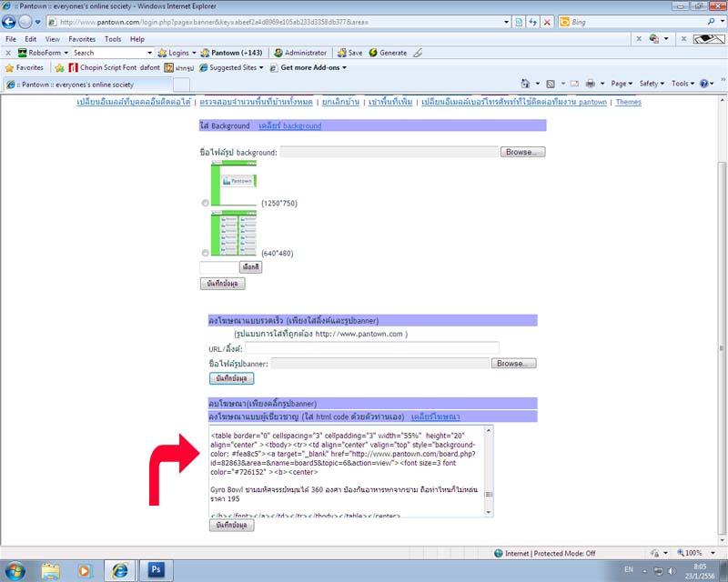The width and height of the screenshot is (728, 582).
Task: Click Browse button for banner file
Action: click(513, 364)
